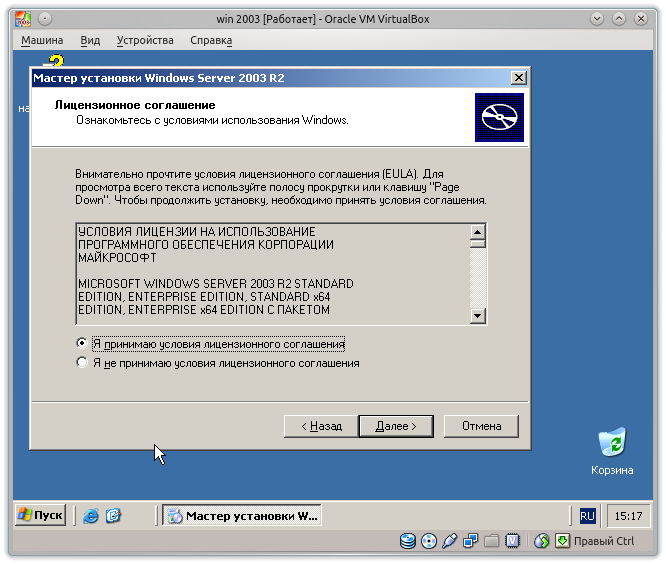Click the Отмена button
Screen dimensions: 666x564
click(481, 426)
